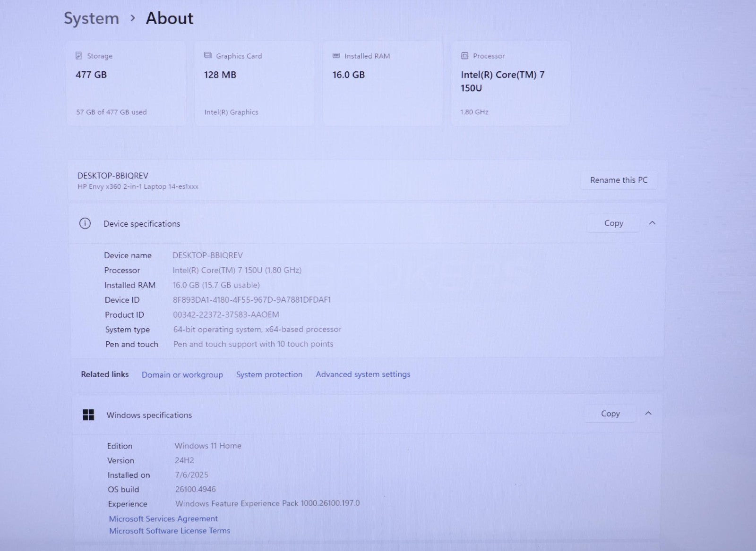Select the 16.0 GB Installed RAM card
This screenshot has height=551, width=756.
click(382, 84)
